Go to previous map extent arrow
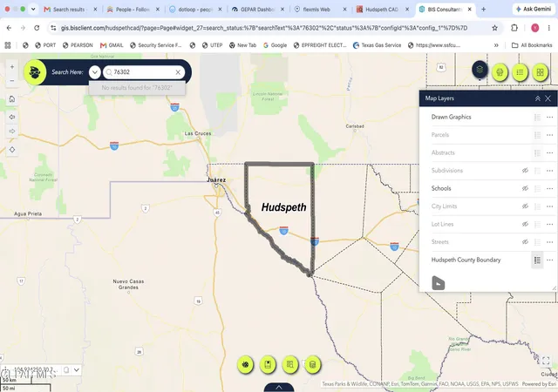The image size is (558, 392). 12,117
